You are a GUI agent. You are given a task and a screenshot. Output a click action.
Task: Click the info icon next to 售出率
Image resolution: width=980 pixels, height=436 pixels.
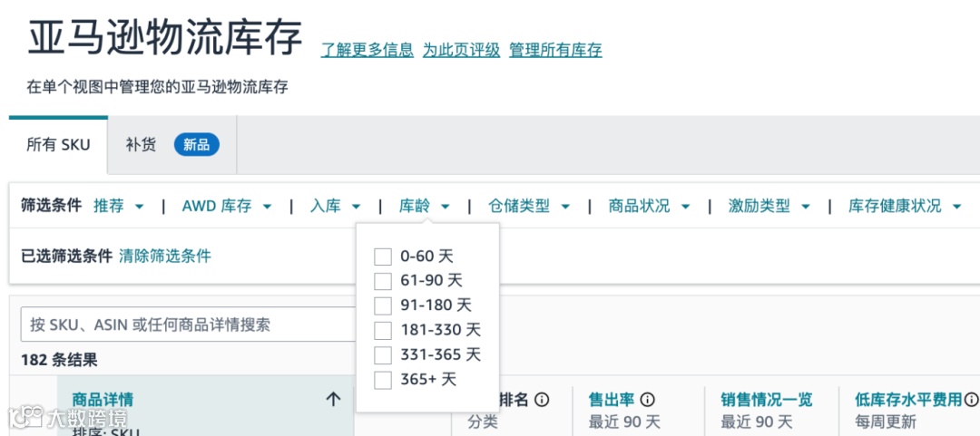tap(648, 400)
